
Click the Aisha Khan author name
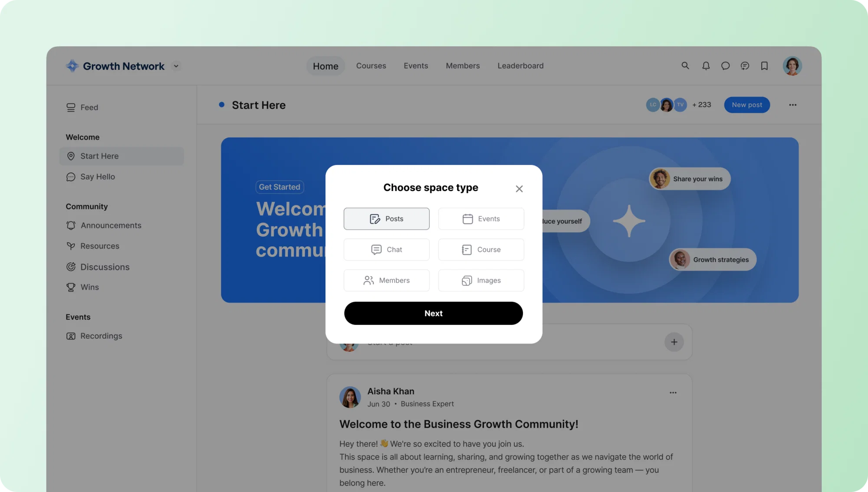coord(391,391)
